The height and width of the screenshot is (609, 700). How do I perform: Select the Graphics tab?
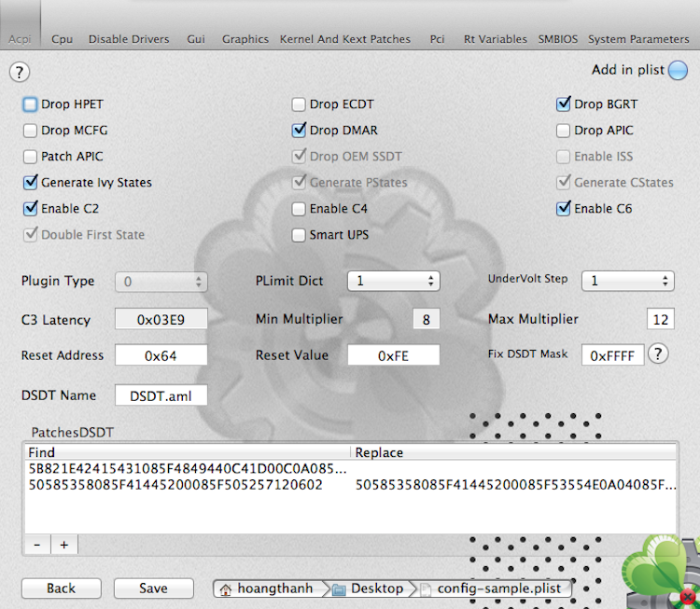coord(245,39)
